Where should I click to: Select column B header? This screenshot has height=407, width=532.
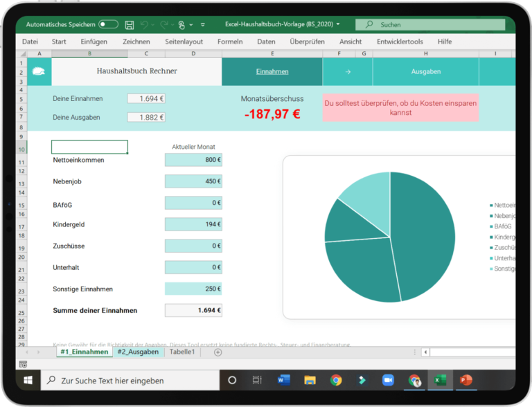(89, 53)
